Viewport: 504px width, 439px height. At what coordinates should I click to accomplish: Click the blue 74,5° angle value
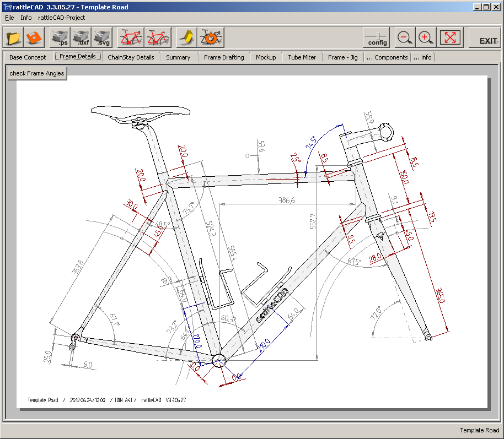(x=311, y=142)
